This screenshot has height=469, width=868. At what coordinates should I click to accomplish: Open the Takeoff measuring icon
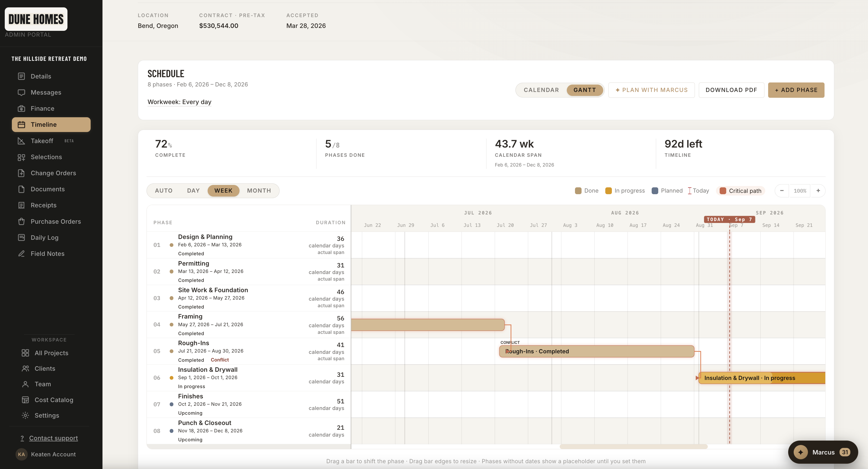[x=21, y=141]
